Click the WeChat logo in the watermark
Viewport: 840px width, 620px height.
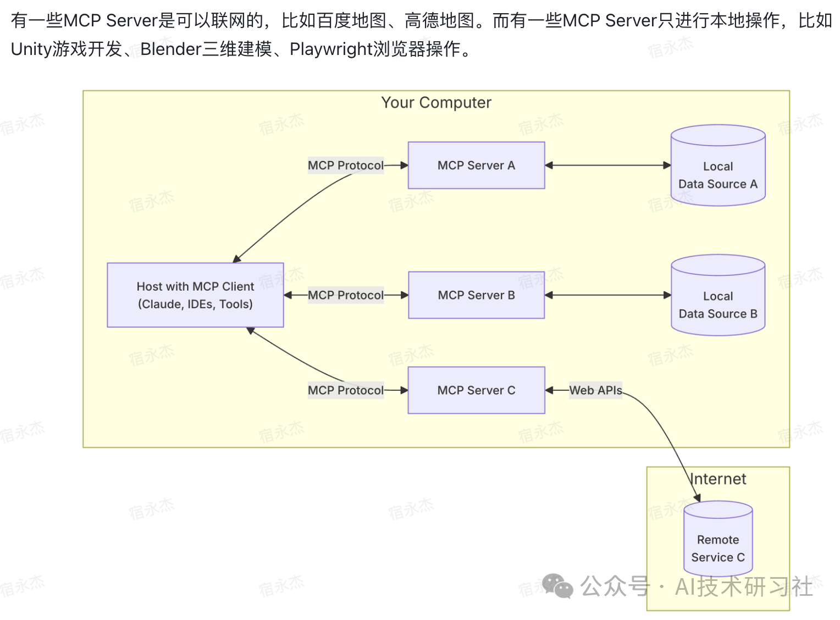557,586
